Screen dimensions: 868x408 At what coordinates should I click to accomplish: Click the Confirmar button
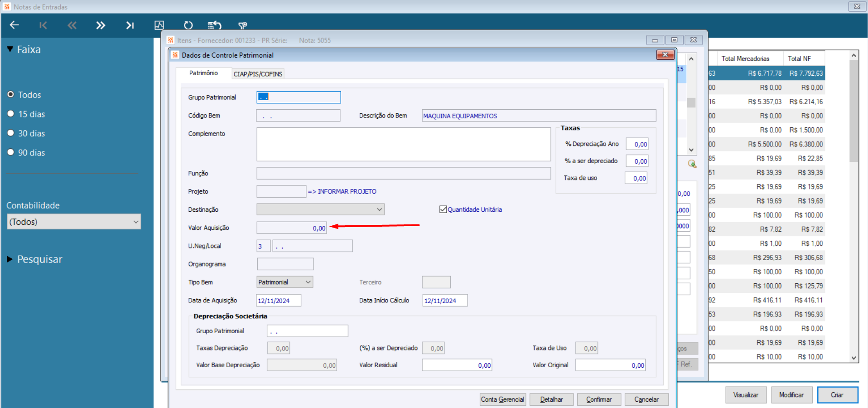click(x=599, y=399)
